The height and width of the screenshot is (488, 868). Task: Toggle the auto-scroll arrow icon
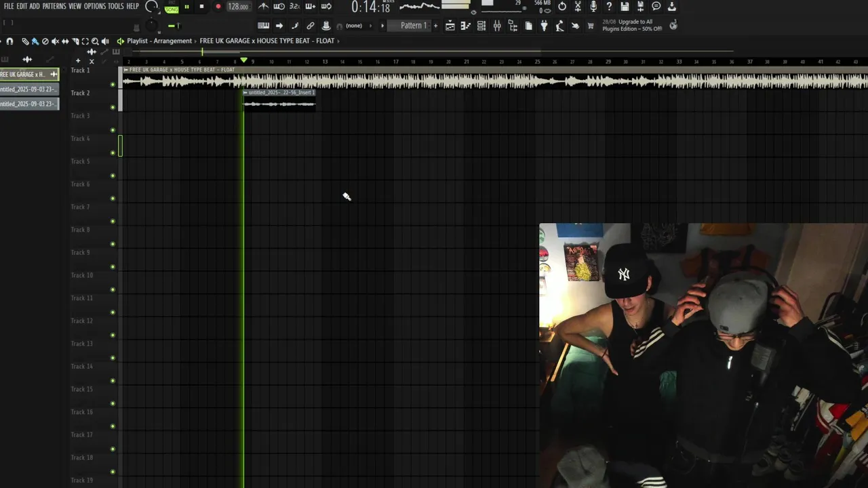[x=279, y=26]
